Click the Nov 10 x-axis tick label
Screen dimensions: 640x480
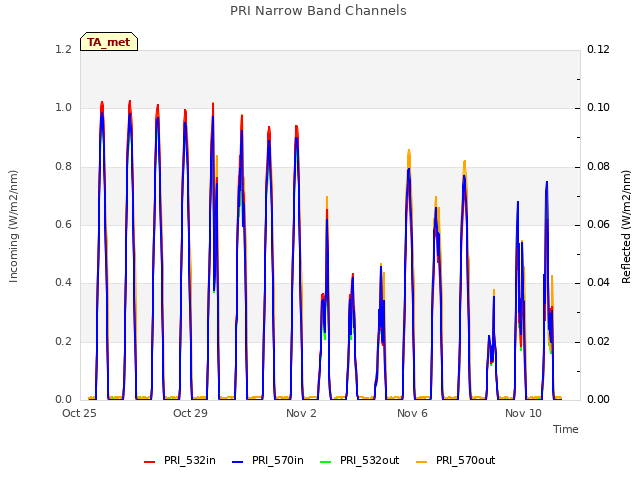[x=523, y=413]
